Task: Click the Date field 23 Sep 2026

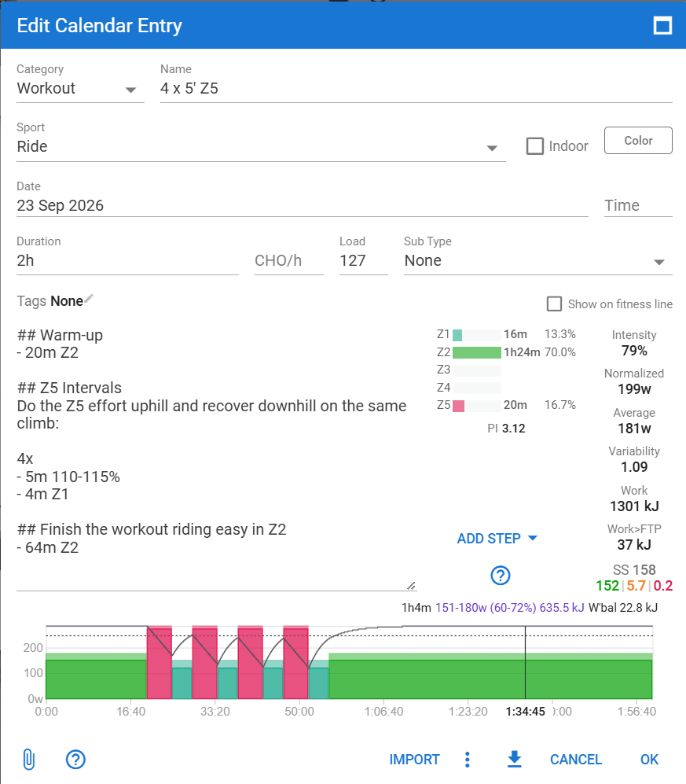Action: click(303, 205)
